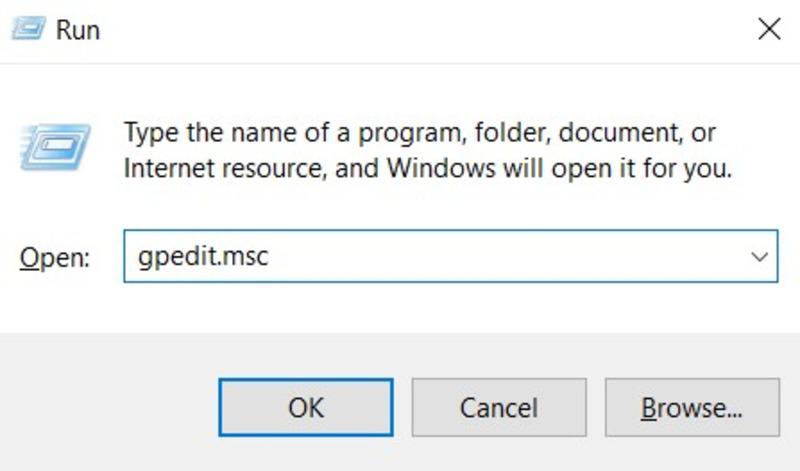Click the "Run" title text

tap(78, 30)
